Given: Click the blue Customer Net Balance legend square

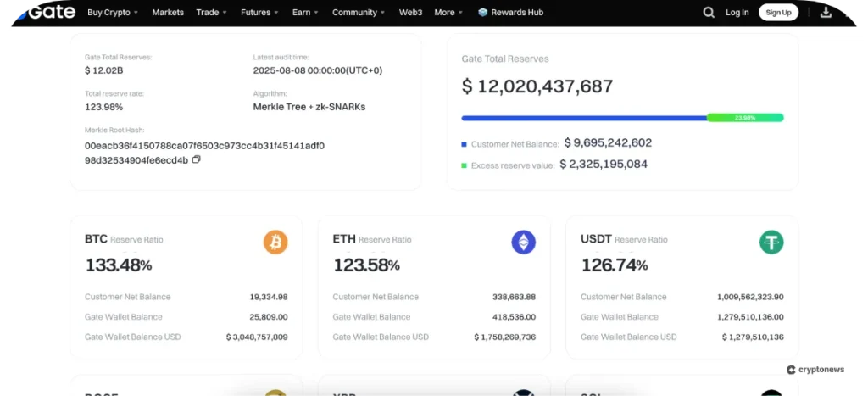Looking at the screenshot, I should 465,144.
